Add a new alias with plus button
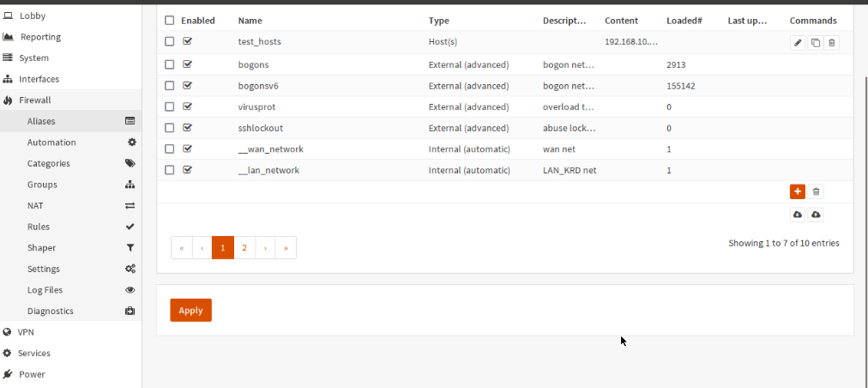Screen dimensions: 868x388 798,192
